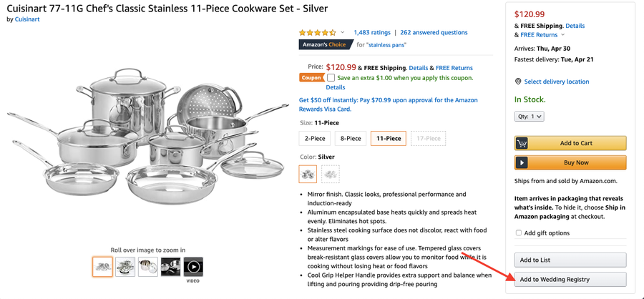Screen dimensions: 644x299
Task: Click the orange Coupon badge
Action: pos(311,78)
